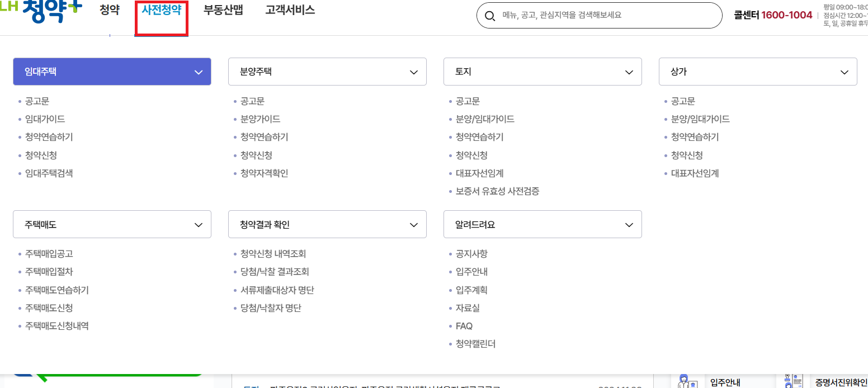Collapse the 임대주택 category panel
The height and width of the screenshot is (388, 868).
(x=197, y=72)
